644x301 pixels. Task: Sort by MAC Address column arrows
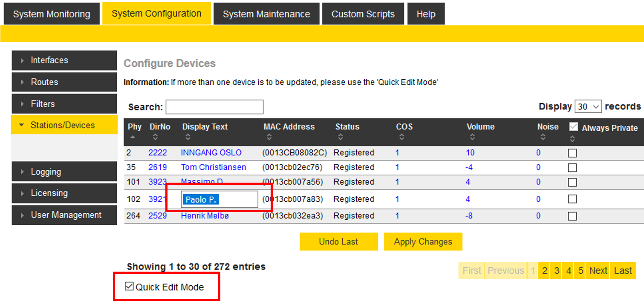point(269,137)
